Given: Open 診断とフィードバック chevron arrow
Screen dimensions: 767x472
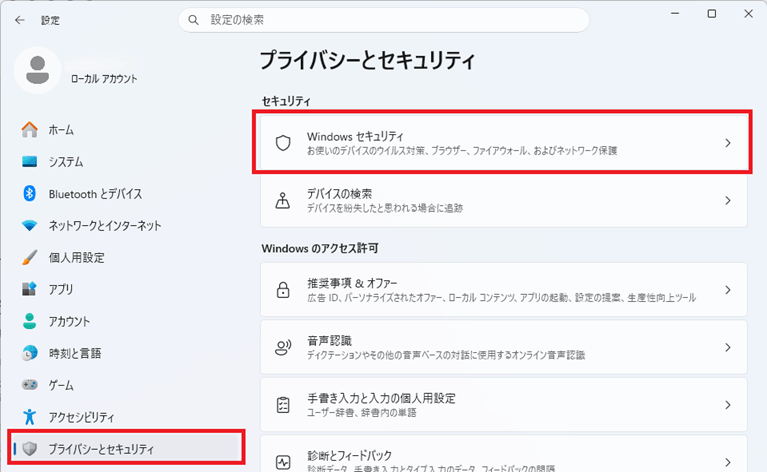Looking at the screenshot, I should click(728, 462).
